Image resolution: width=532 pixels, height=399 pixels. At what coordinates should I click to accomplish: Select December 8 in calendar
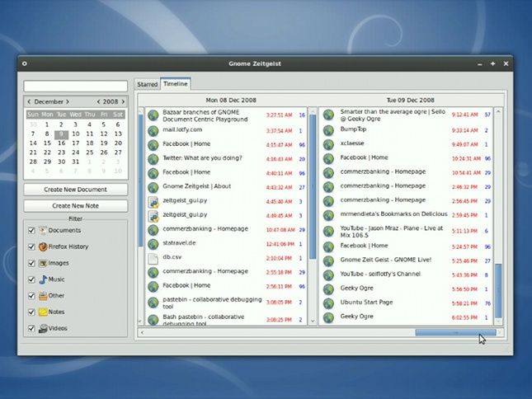click(x=47, y=134)
